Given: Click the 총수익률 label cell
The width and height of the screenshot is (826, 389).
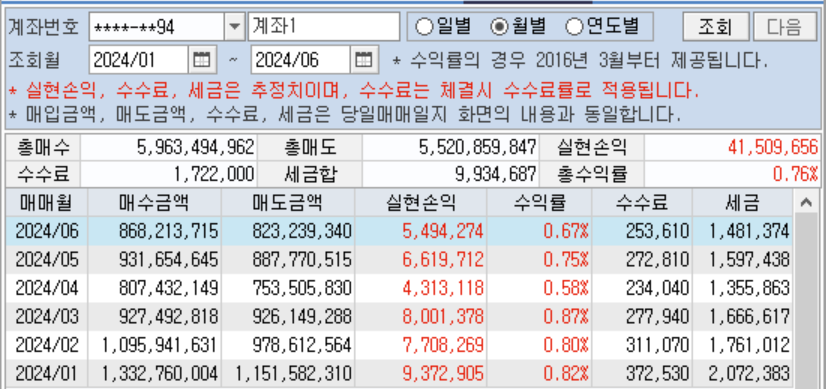Looking at the screenshot, I should click(592, 173).
